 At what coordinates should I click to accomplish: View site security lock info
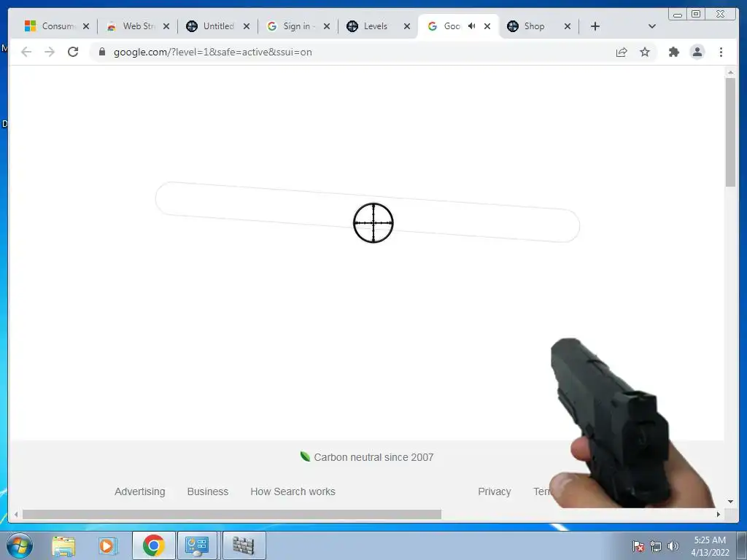(x=101, y=52)
